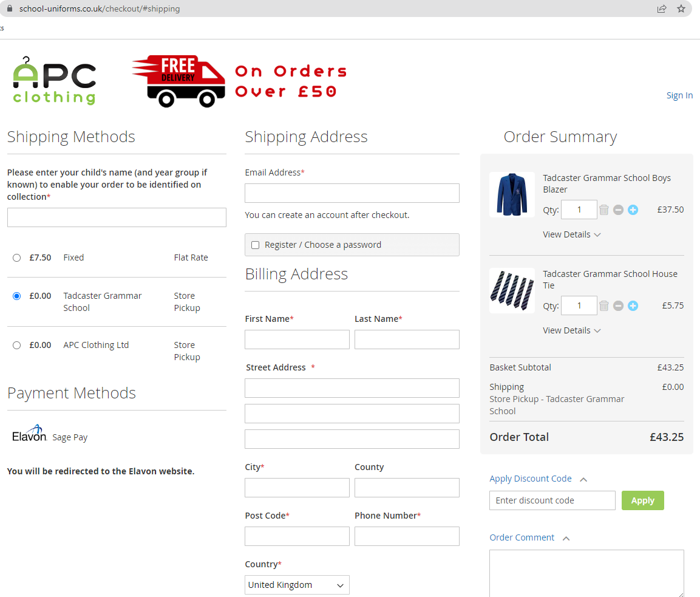
Task: Click the Sign In link
Action: pyautogui.click(x=679, y=95)
